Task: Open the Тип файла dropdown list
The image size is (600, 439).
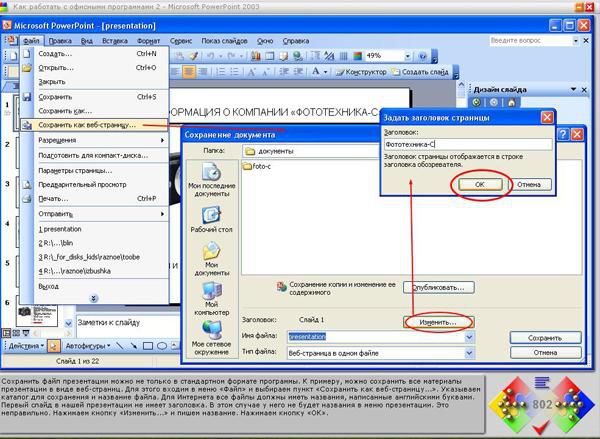Action: pyautogui.click(x=468, y=352)
